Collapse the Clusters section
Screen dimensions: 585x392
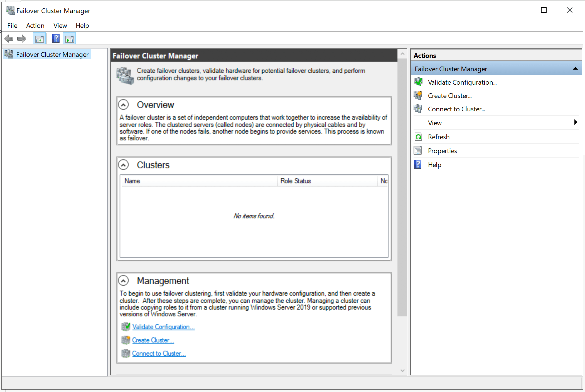tap(123, 165)
